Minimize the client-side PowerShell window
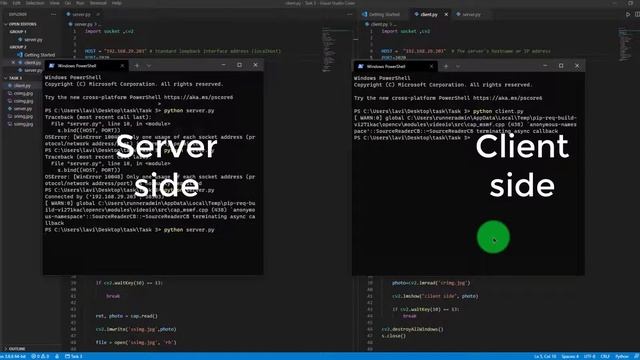Image resolution: width=640 pixels, height=360 pixels. click(545, 65)
